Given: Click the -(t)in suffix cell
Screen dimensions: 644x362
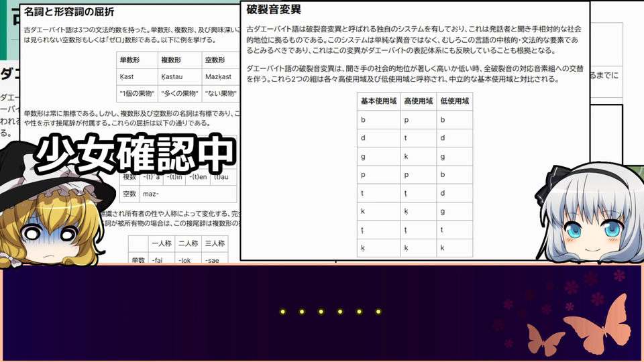Looking at the screenshot, I should [x=174, y=177].
